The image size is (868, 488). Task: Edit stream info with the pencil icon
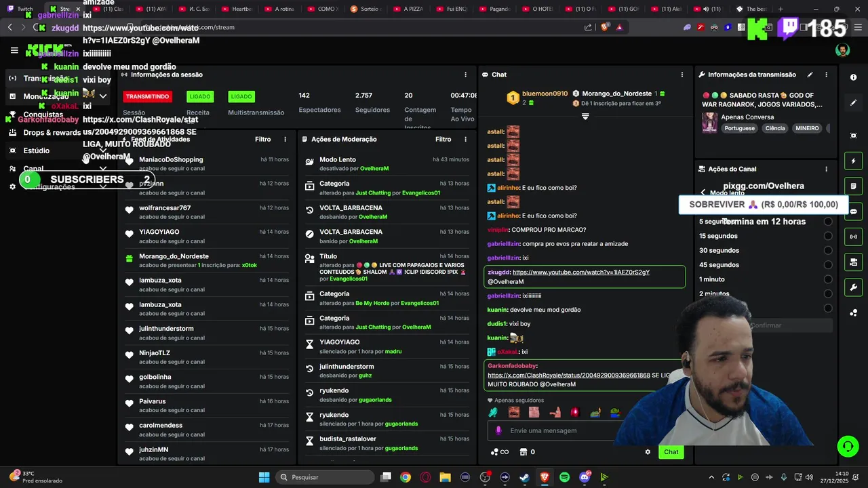(810, 75)
